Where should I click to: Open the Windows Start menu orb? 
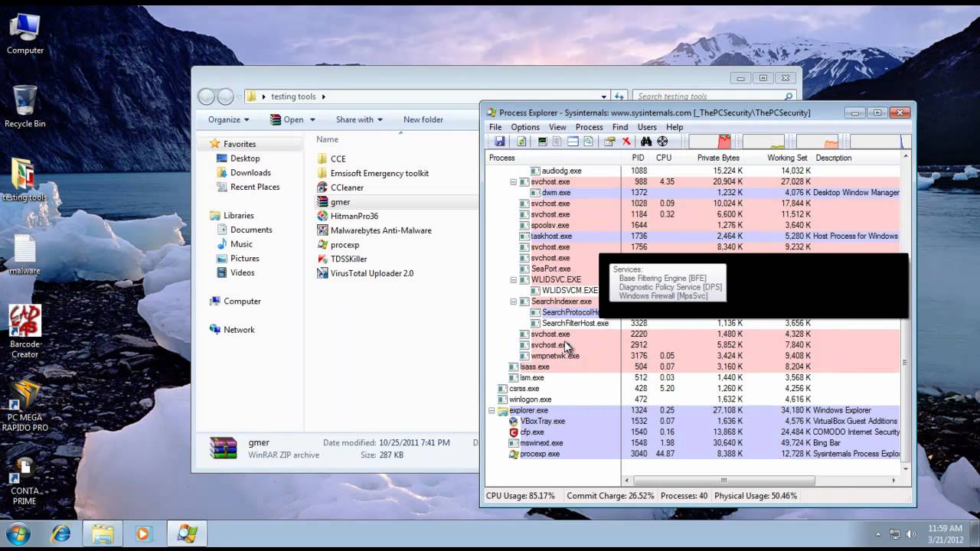pyautogui.click(x=18, y=534)
